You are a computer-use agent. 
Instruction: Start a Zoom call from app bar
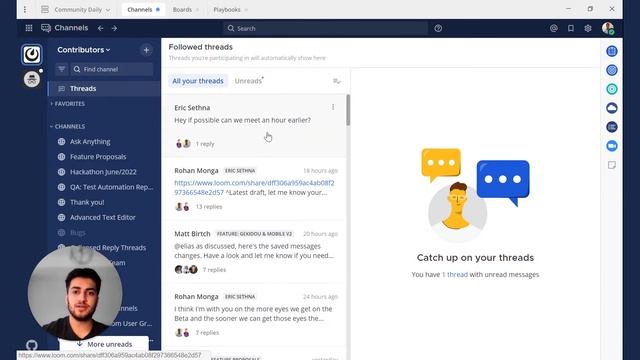611,146
